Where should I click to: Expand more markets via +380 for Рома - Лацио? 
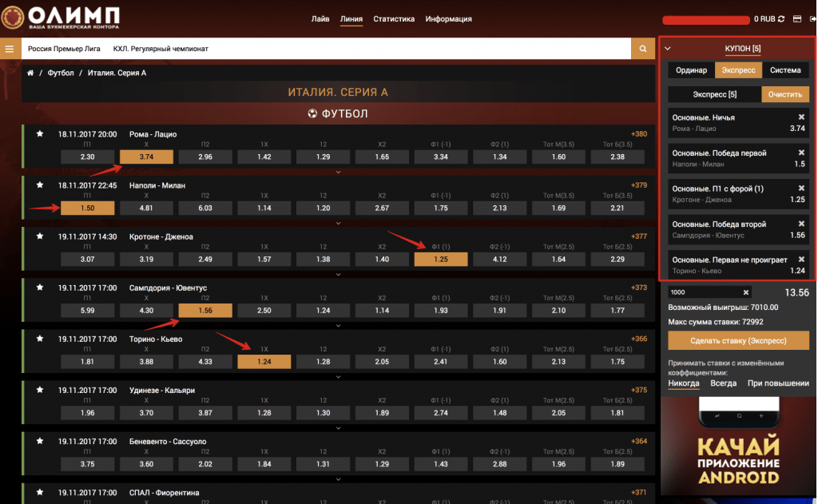click(x=638, y=133)
